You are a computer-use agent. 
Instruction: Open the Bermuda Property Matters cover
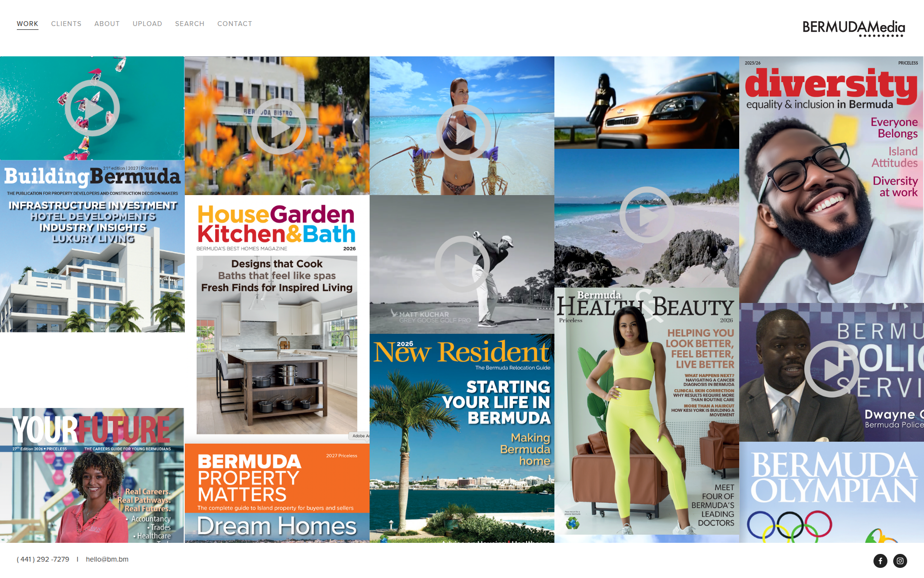(277, 493)
